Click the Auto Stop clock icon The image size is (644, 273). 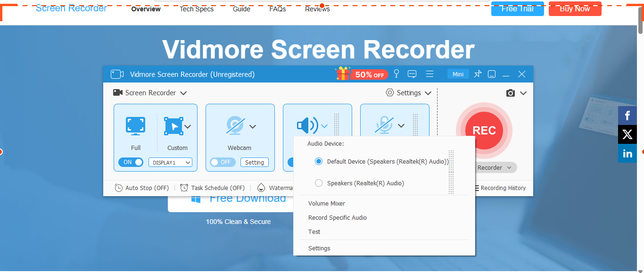(x=119, y=188)
